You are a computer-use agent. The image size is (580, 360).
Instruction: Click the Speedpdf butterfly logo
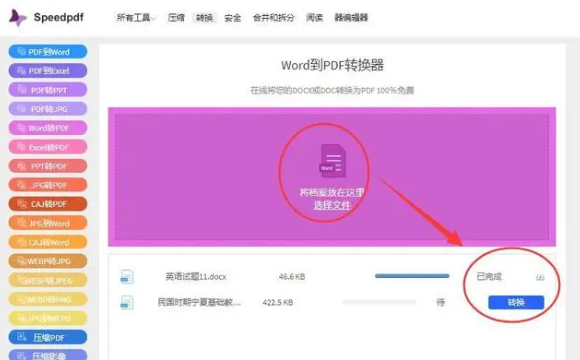point(17,17)
